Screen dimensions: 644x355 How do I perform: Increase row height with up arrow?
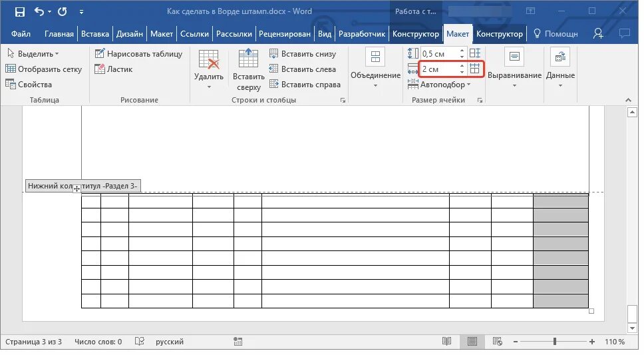[x=462, y=51]
